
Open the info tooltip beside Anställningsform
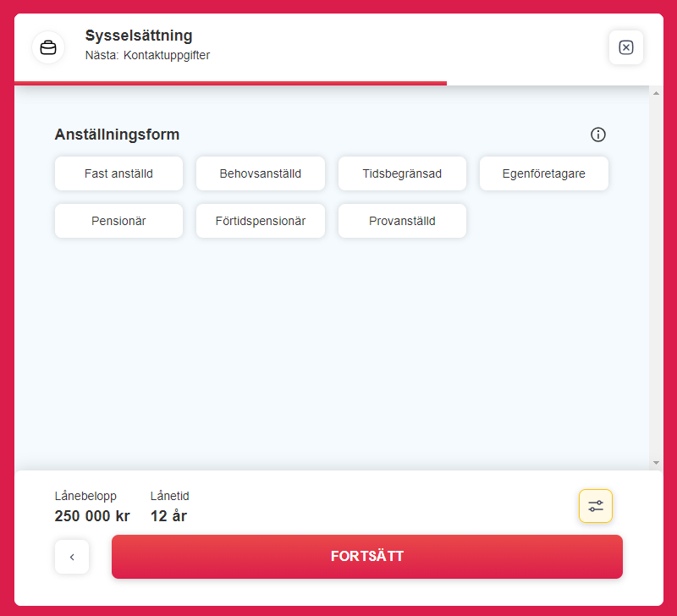coord(598,135)
